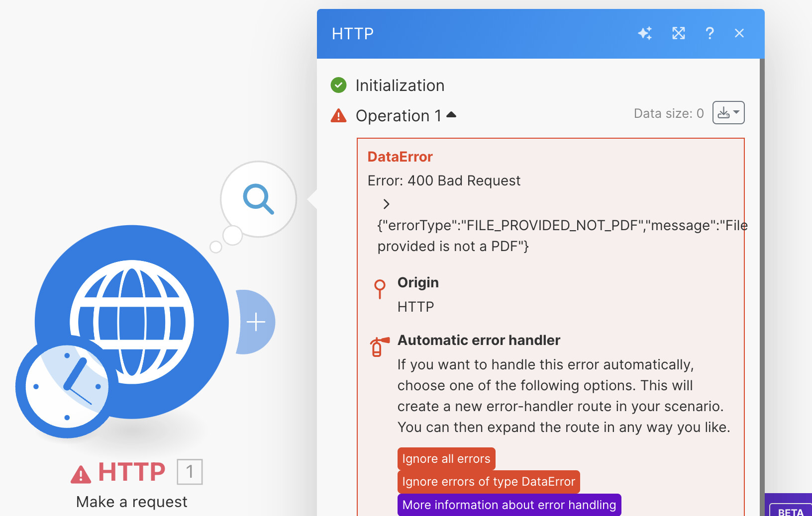Click the DataError heading

400,157
